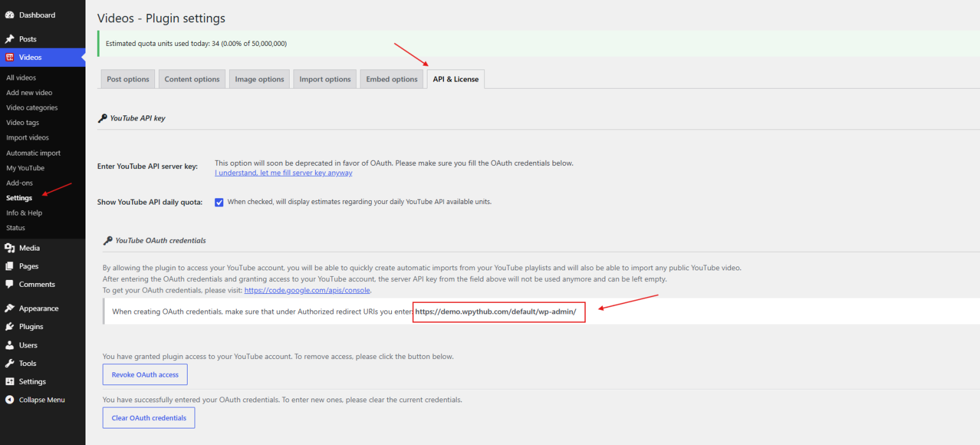Collapse the admin sidebar via Collapse Menu label
This screenshot has height=445, width=980.
point(42,400)
